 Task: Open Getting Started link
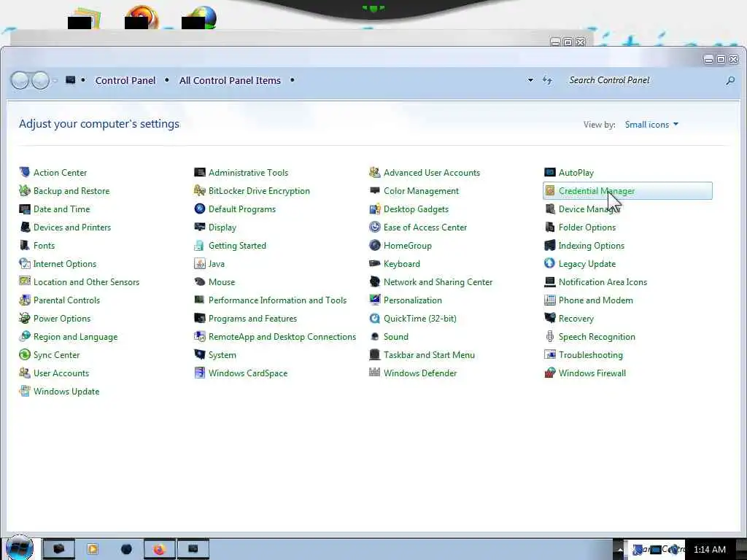237,245
